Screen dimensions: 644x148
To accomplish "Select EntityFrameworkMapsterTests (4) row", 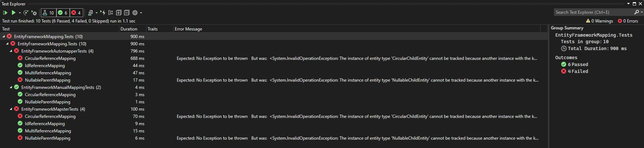I will pyautogui.click(x=274, y=109).
